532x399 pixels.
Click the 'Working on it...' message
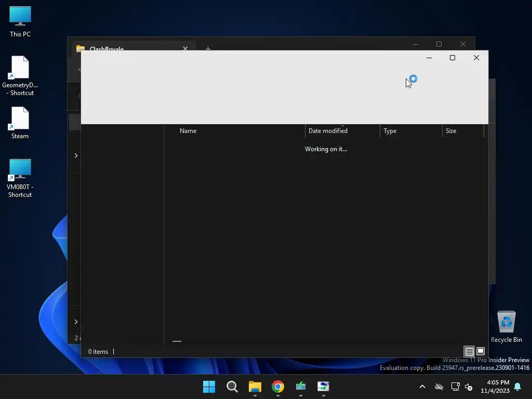[326, 149]
